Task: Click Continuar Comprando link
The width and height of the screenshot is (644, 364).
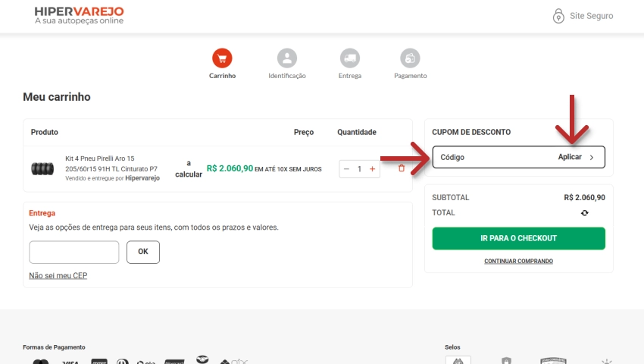Action: click(x=519, y=261)
